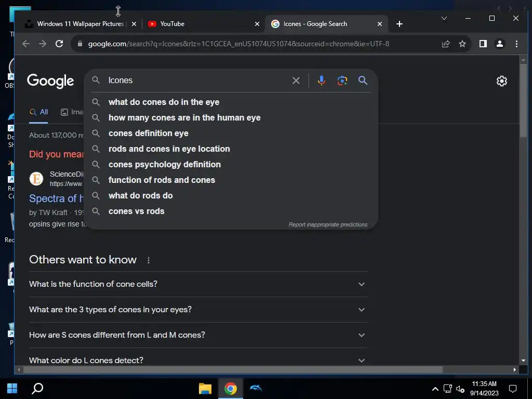Open the 'Spectra of' ScienceDirect result link
This screenshot has height=399, width=532.
56,198
